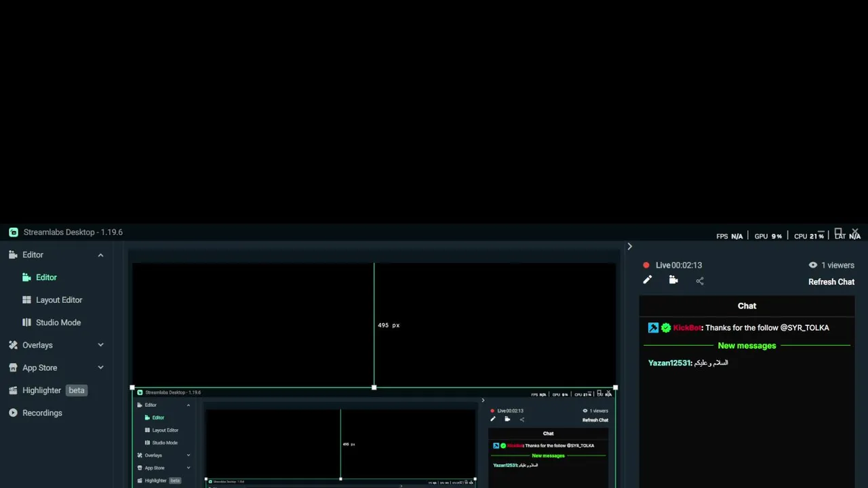
Task: Switch to Studio Mode
Action: click(x=58, y=323)
